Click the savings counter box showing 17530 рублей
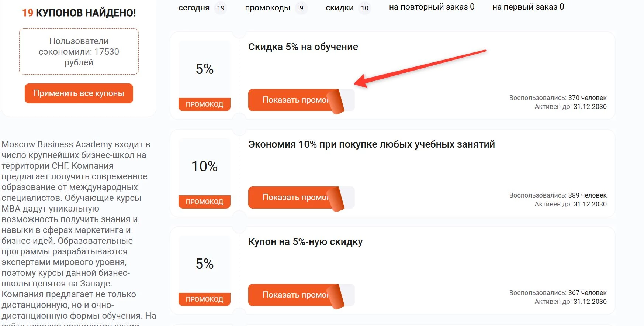 (x=79, y=51)
